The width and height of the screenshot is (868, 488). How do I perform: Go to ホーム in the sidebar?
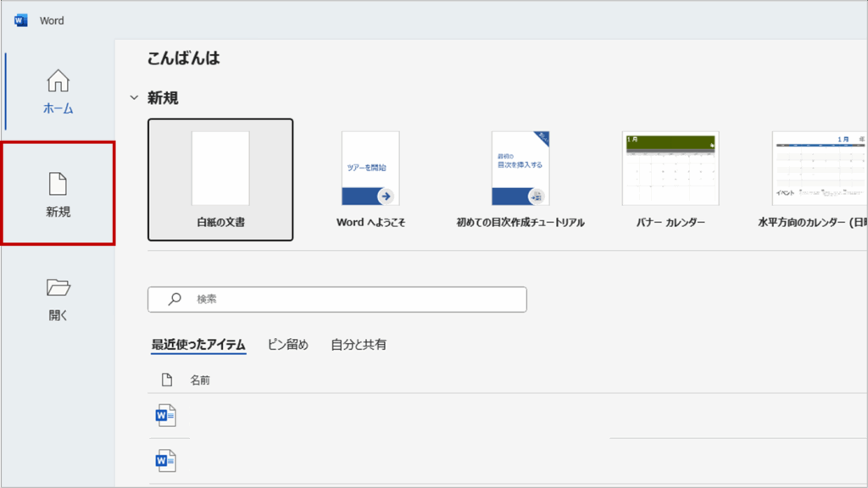(58, 91)
